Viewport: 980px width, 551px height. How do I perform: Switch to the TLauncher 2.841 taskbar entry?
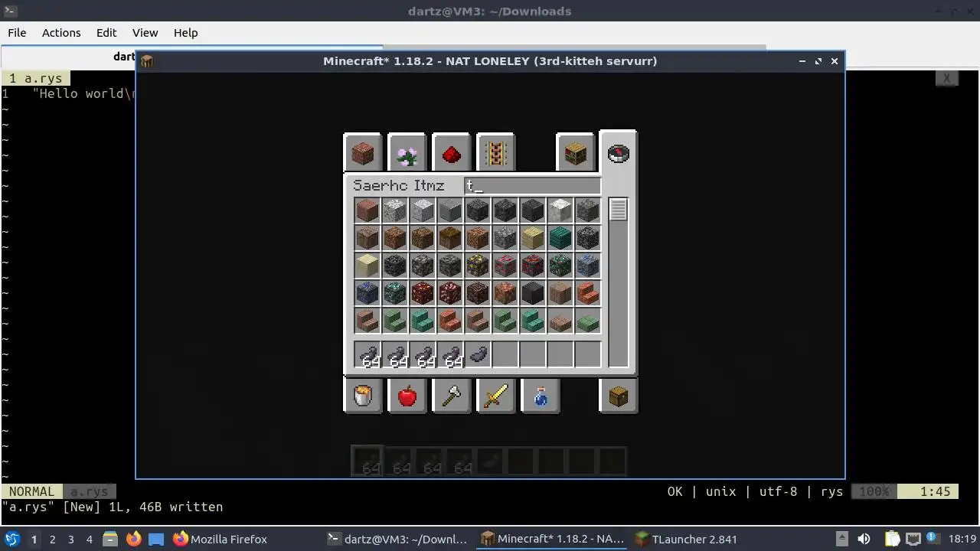(686, 539)
